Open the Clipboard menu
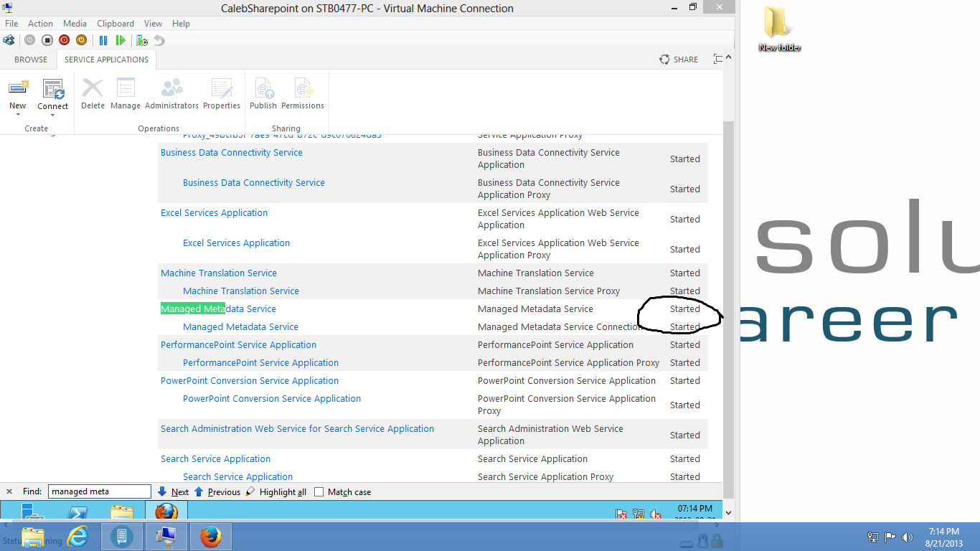This screenshot has height=551, width=980. (115, 24)
